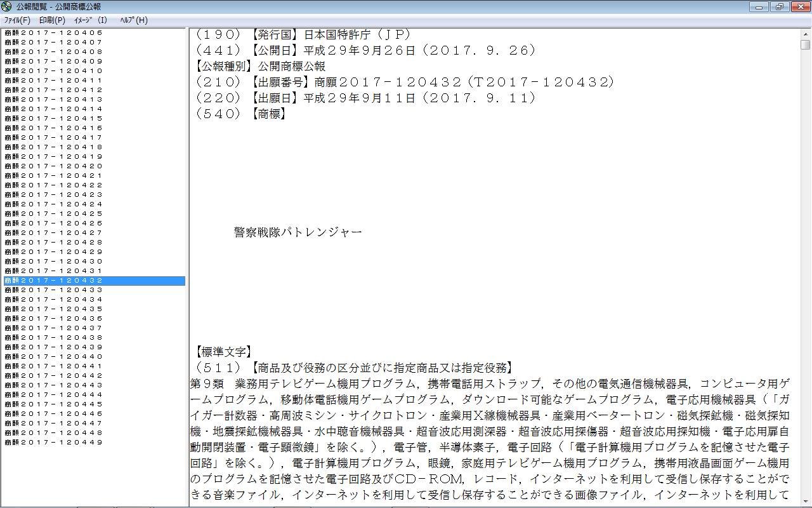Screen dimensions: 812x508
Task: Select list entry 商願2017-120410
Action: [53, 71]
